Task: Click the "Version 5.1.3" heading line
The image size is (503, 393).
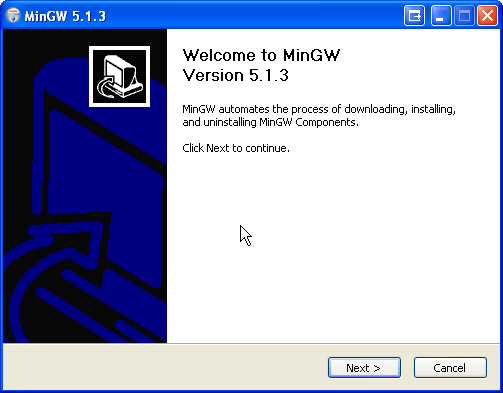Action: point(235,75)
